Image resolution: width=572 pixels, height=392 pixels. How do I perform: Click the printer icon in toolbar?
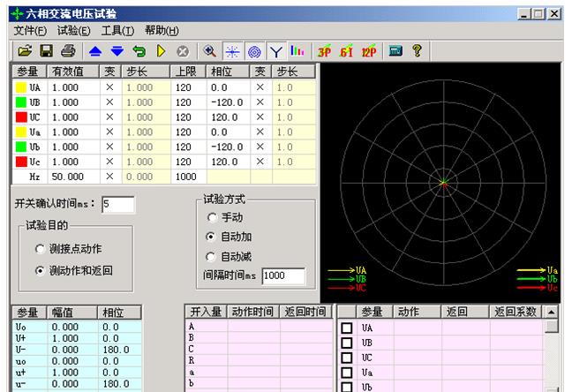pyautogui.click(x=68, y=51)
